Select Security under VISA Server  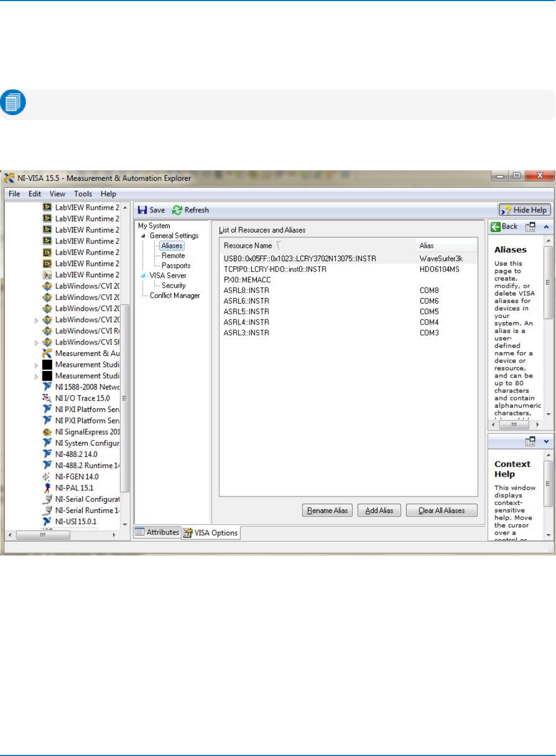tap(174, 285)
